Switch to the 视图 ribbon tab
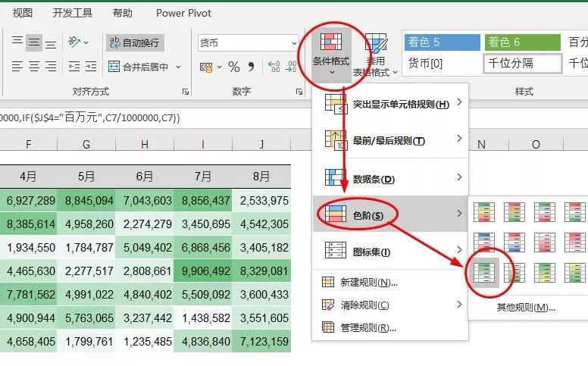The height and width of the screenshot is (366, 588). (x=23, y=13)
